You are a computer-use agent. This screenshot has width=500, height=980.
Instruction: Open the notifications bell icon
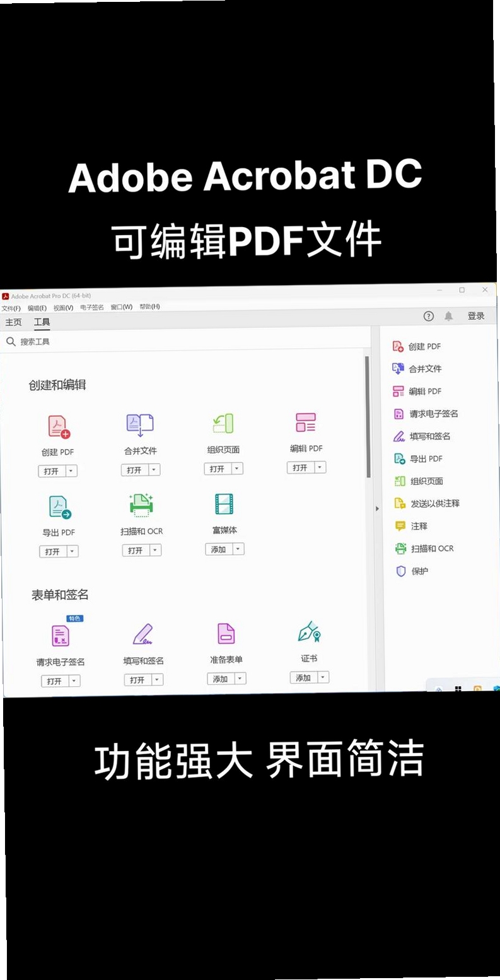[449, 316]
